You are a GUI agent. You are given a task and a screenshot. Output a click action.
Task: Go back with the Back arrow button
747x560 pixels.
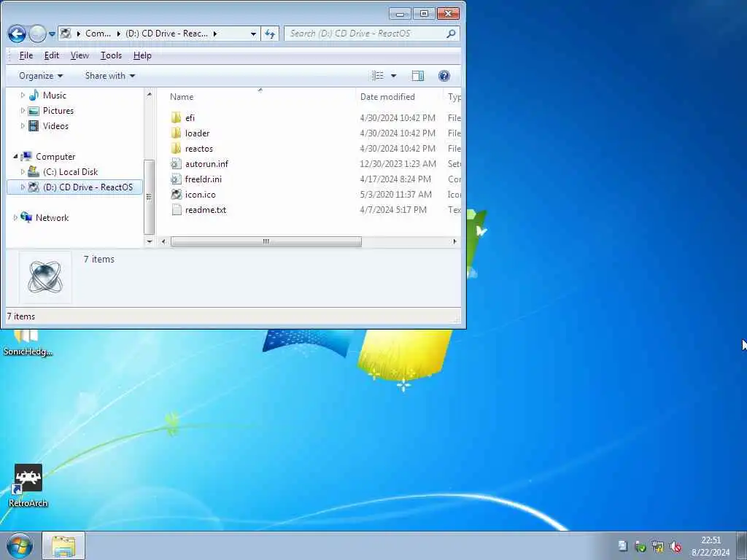coord(17,34)
